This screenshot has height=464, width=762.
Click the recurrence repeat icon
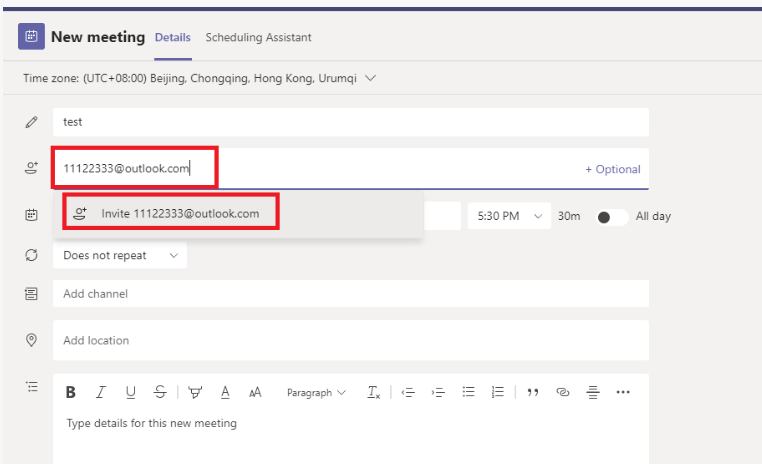tap(32, 255)
